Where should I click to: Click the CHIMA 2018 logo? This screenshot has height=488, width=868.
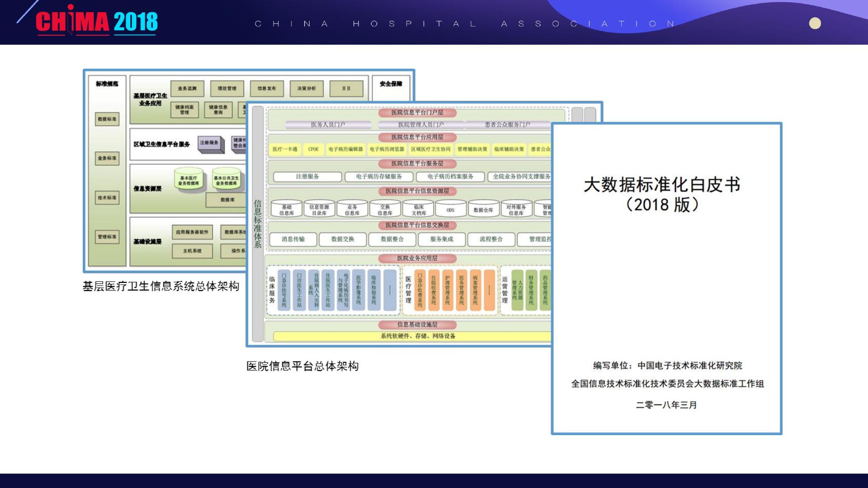(97, 21)
